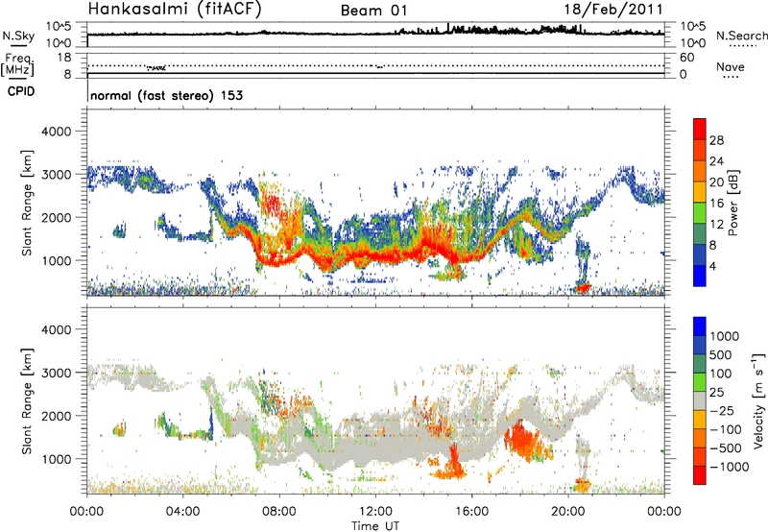
Task: Select the Beam 01 label
Action: (x=373, y=11)
